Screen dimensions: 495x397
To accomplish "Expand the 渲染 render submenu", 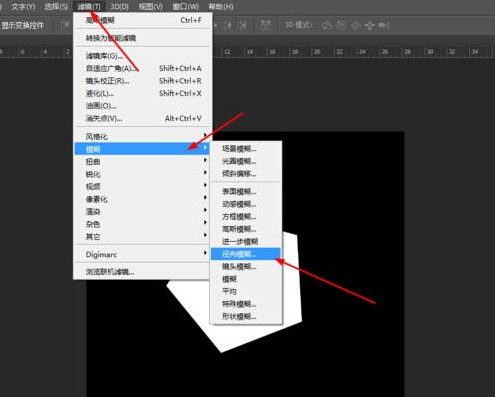I will point(143,211).
